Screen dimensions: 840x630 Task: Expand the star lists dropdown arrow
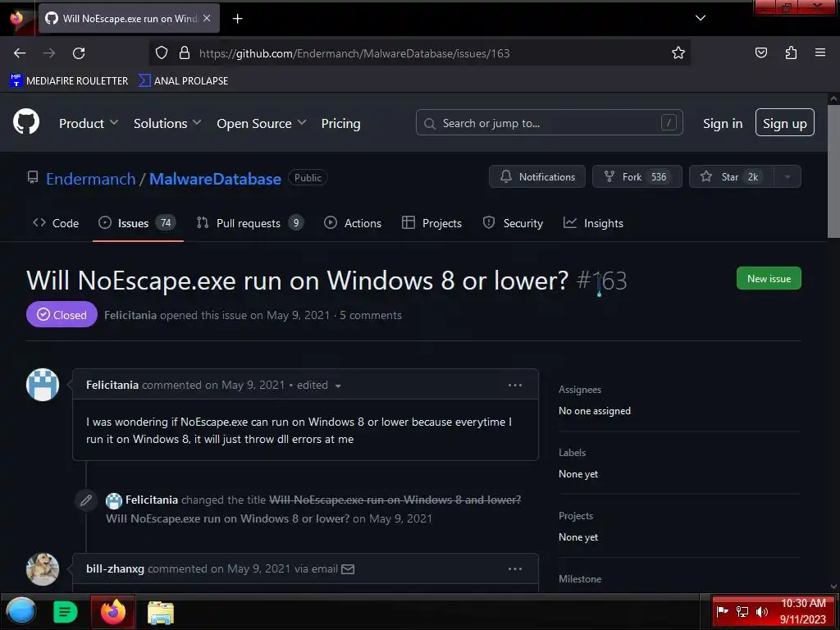(x=787, y=177)
